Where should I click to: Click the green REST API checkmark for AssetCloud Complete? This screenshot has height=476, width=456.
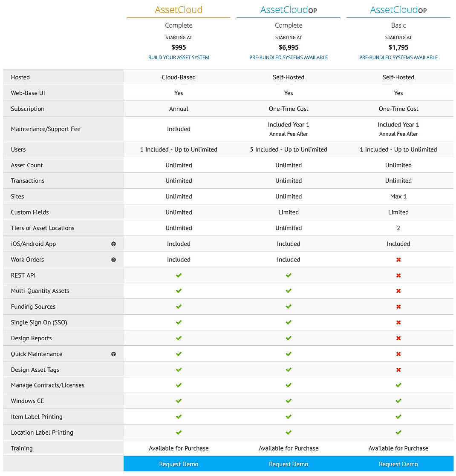coord(179,275)
